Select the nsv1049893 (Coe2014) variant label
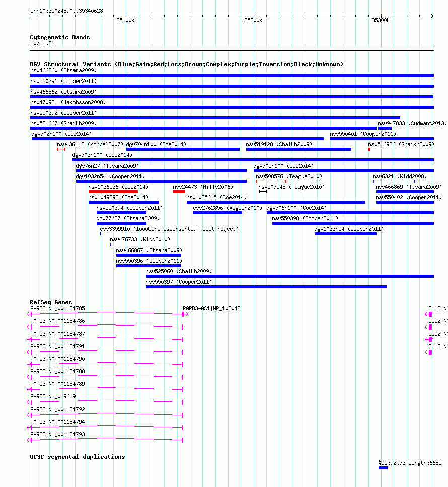The height and width of the screenshot is (487, 448). tap(118, 197)
